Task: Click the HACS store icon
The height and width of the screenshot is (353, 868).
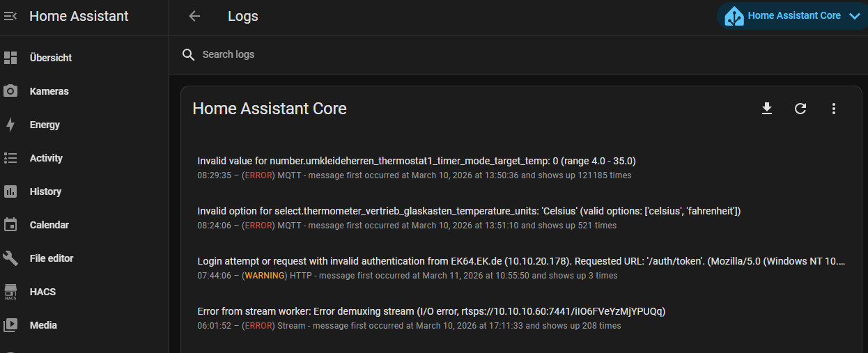Action: 10,292
